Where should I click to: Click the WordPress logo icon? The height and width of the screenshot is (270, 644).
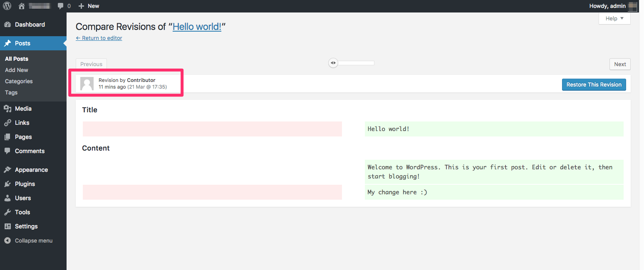click(7, 6)
